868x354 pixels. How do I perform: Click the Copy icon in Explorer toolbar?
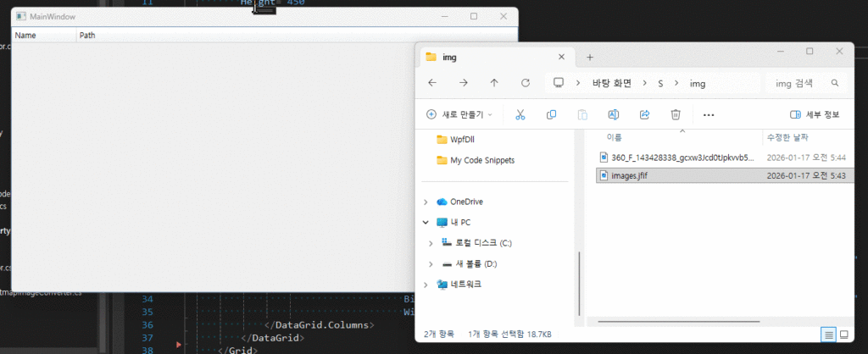click(551, 114)
